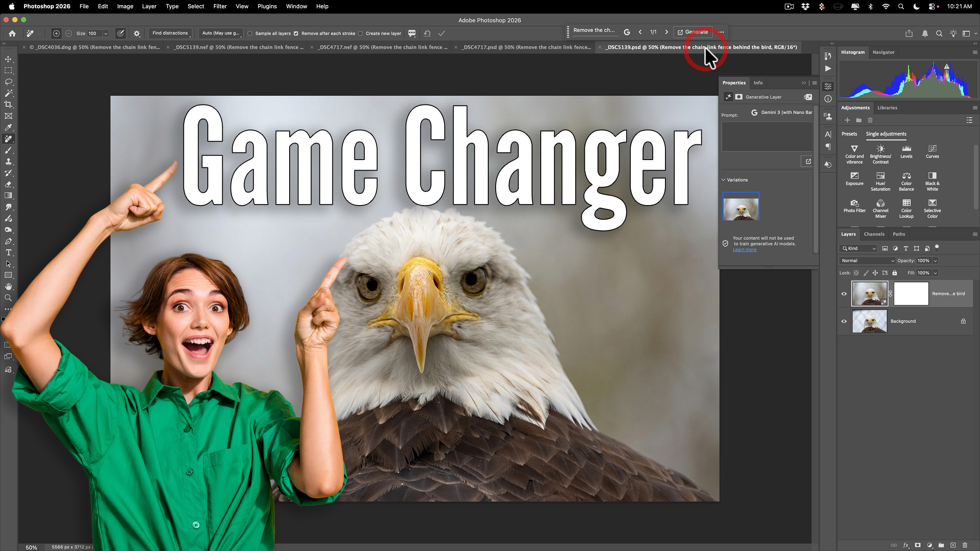Viewport: 980px width, 551px height.
Task: Collapse the Variations section
Action: coord(723,180)
